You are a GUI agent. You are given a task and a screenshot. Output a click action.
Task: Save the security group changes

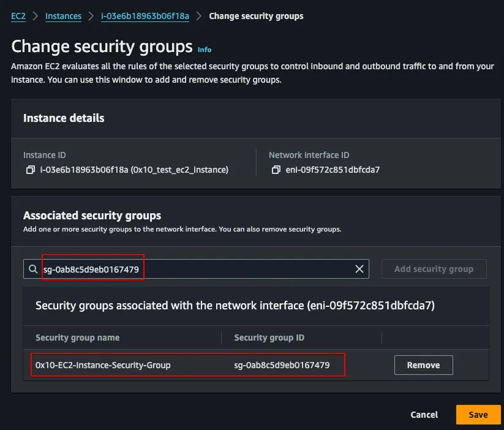tap(478, 415)
